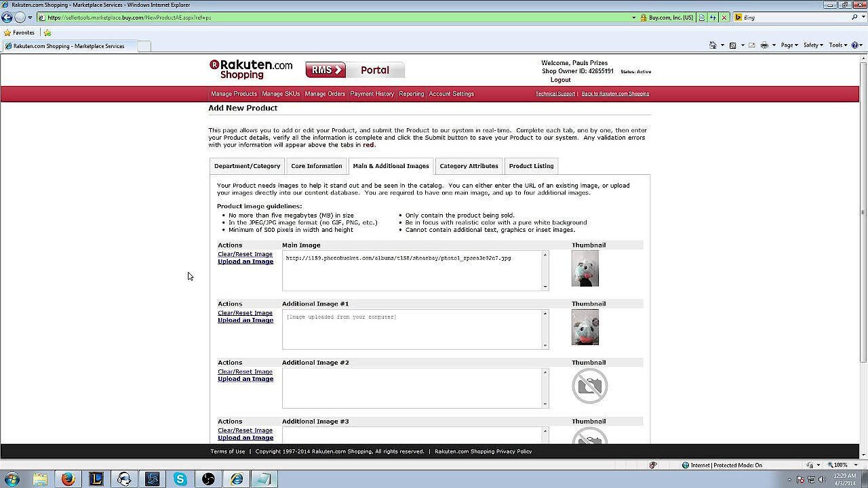Open the Safety menu dropdown

point(813,45)
